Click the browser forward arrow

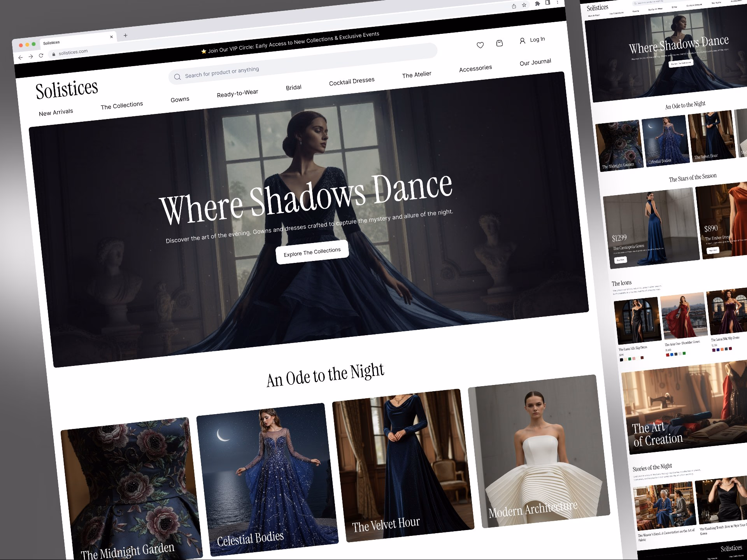(x=31, y=57)
